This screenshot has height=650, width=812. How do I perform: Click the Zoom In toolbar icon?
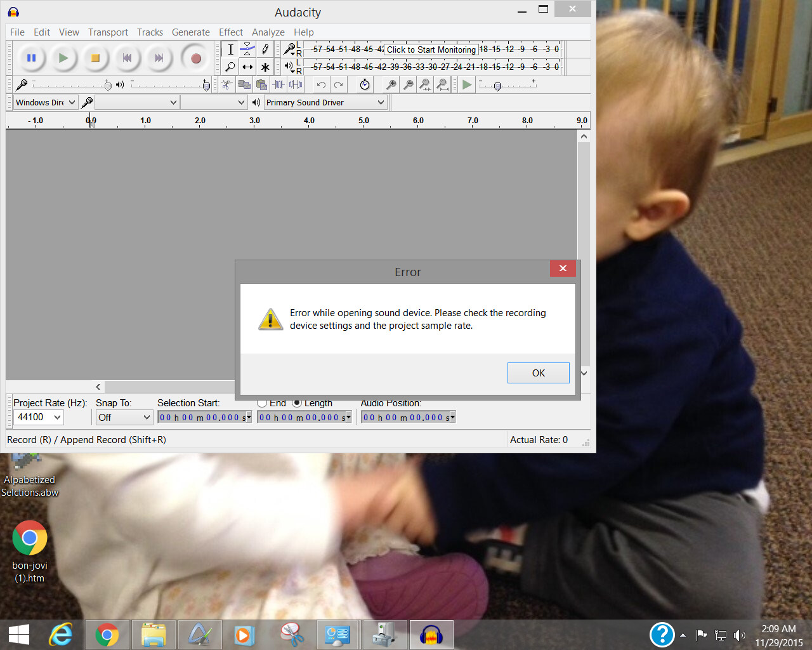391,84
